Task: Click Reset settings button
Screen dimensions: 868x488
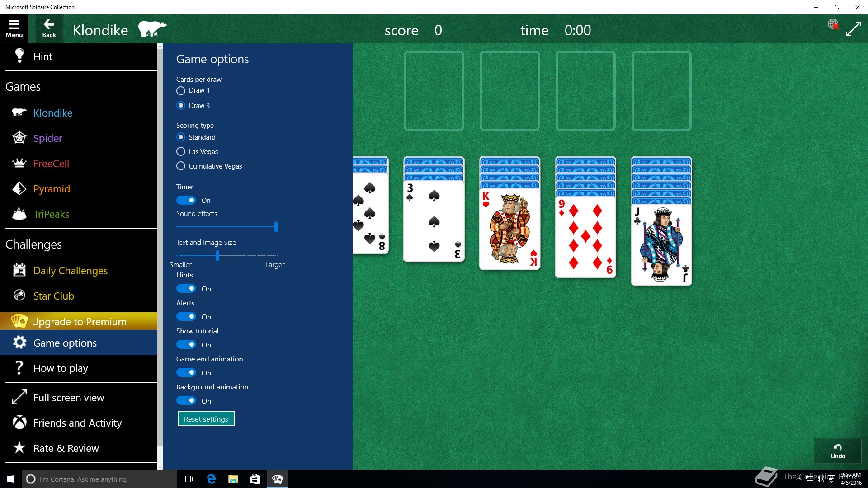Action: click(206, 419)
